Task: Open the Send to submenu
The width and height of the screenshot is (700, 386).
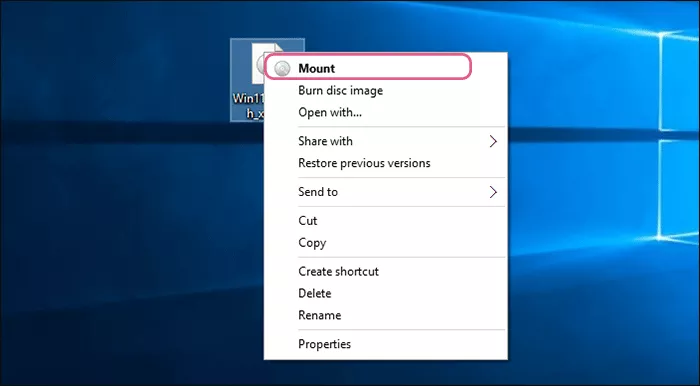Action: click(386, 192)
